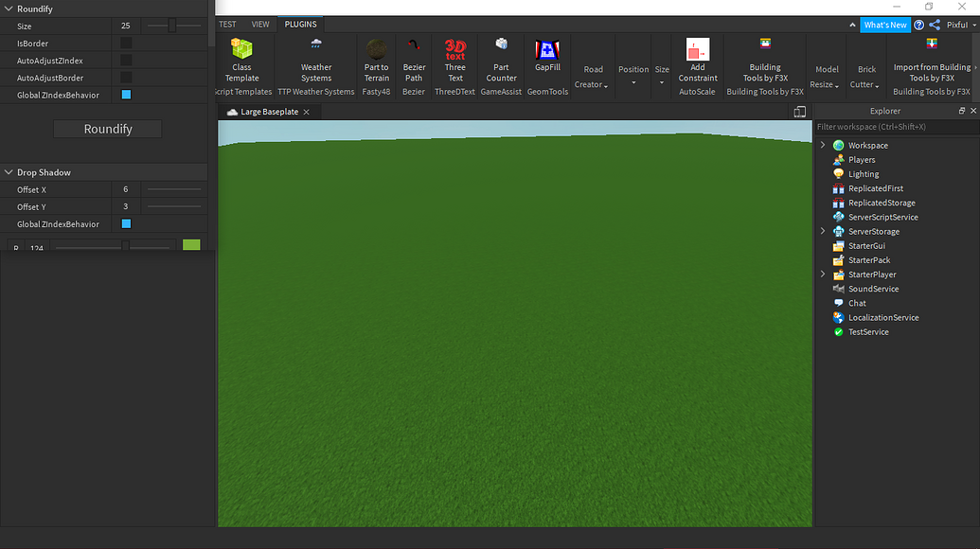
Task: Click the share icon near Pixful
Action: pos(935,25)
